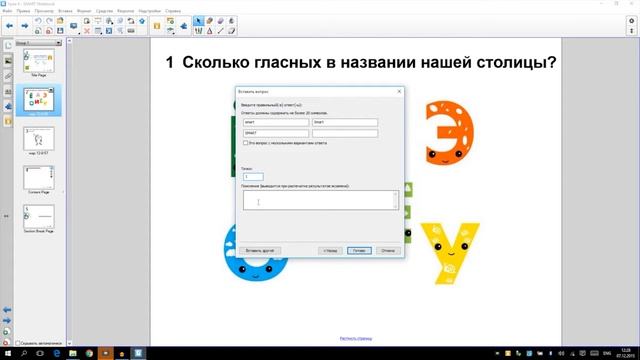Select the Line tool
The height and width of the screenshot is (360, 640).
coord(220,31)
